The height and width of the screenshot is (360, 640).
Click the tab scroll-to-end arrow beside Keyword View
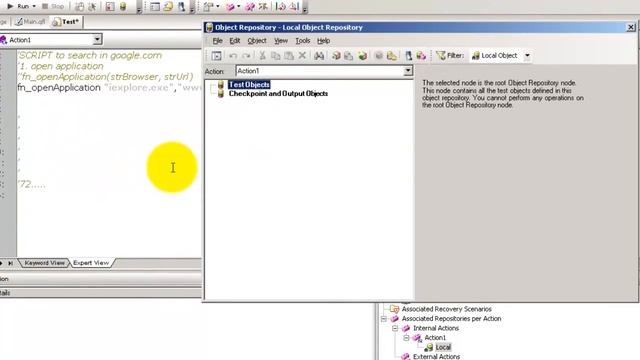coord(11,263)
